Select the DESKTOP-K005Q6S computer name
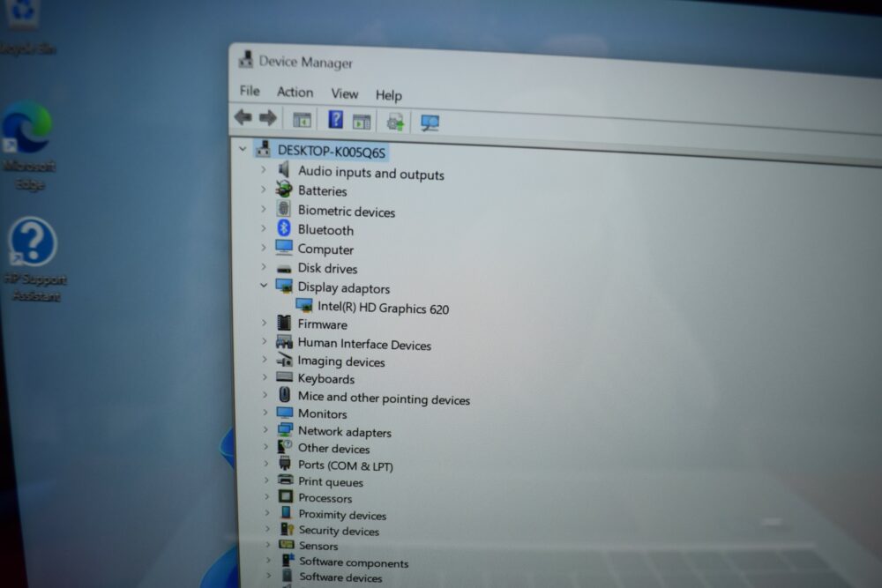This screenshot has height=588, width=882. 332,152
